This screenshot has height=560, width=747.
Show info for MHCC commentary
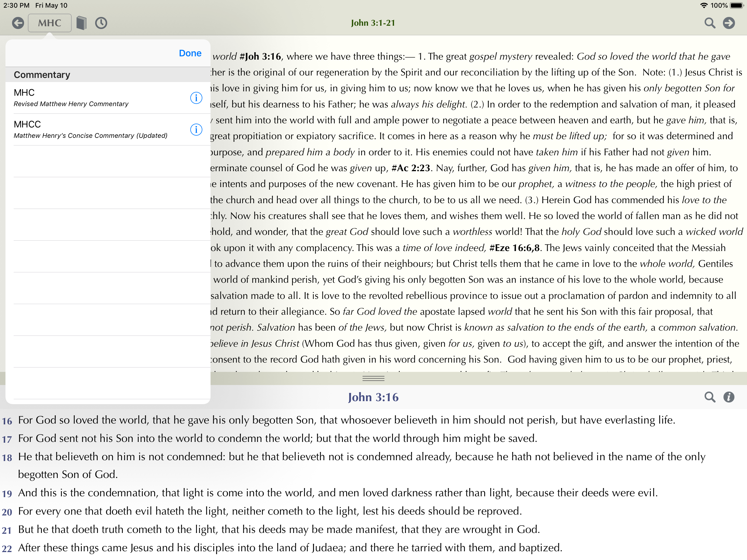[196, 129]
